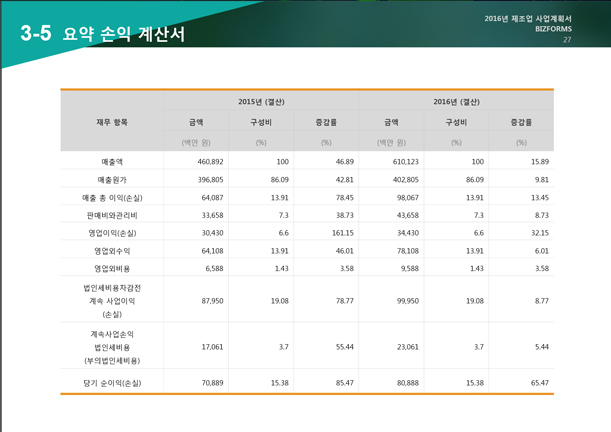Click the '매출원가' row label

click(x=112, y=180)
